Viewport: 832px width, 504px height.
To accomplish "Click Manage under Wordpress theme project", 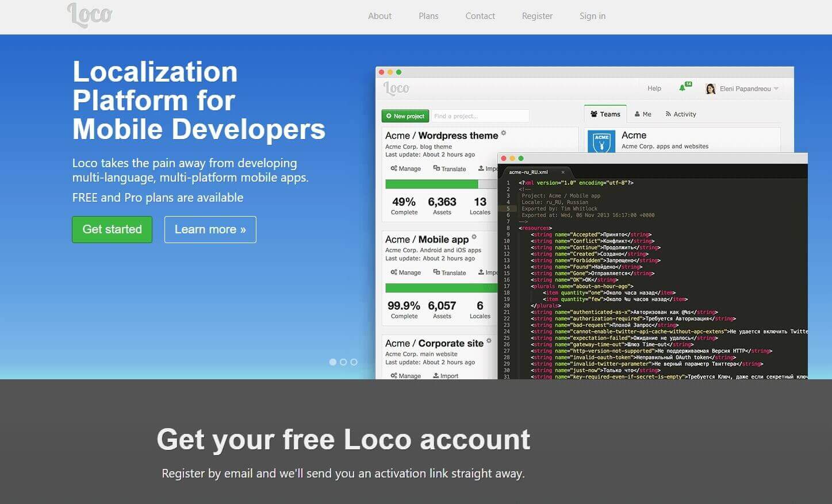I will click(406, 168).
